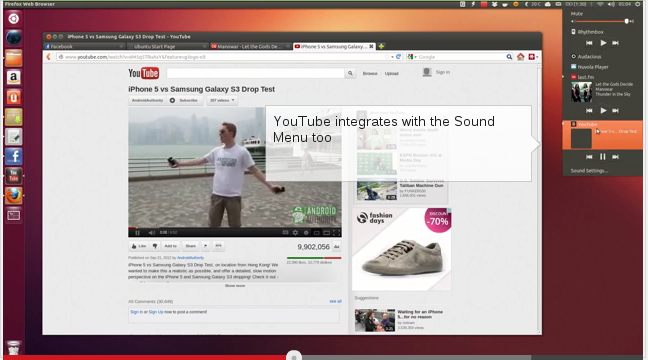Open the text editor launcher icon
648x360 pixels.
[13, 137]
